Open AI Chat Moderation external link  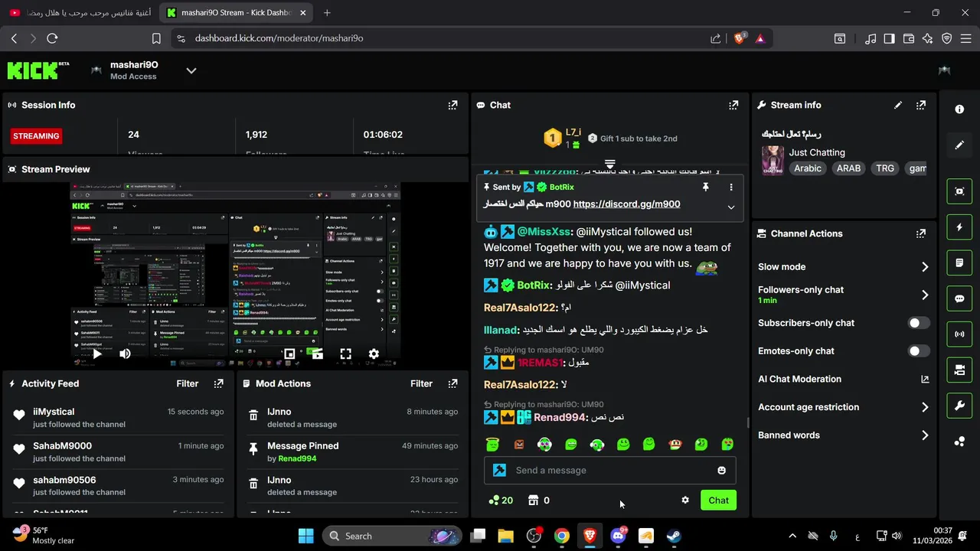coord(925,379)
